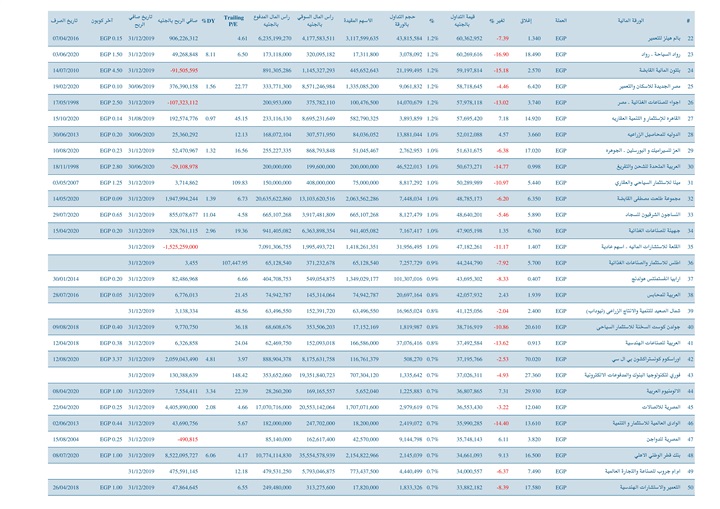Click closing price '70.020' in row 42
The width and height of the screenshot is (720, 509).
(533, 360)
